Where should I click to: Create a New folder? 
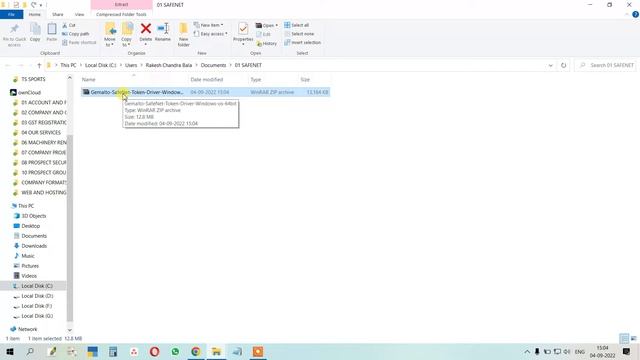pyautogui.click(x=184, y=35)
